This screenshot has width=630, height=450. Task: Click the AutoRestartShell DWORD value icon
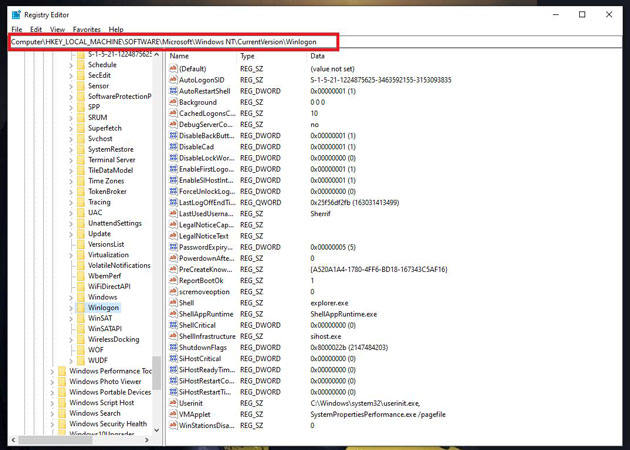pyautogui.click(x=173, y=91)
